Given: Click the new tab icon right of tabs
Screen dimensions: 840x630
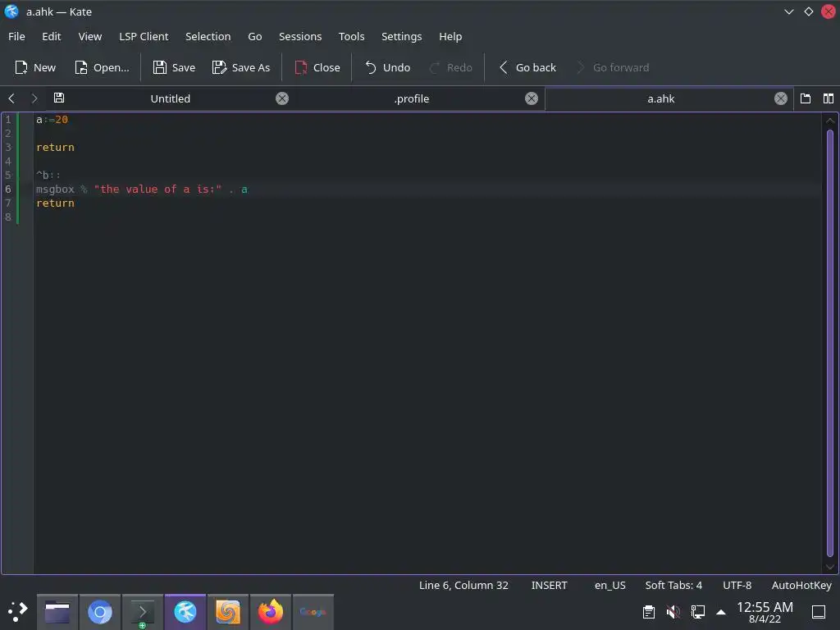Looking at the screenshot, I should (806, 98).
